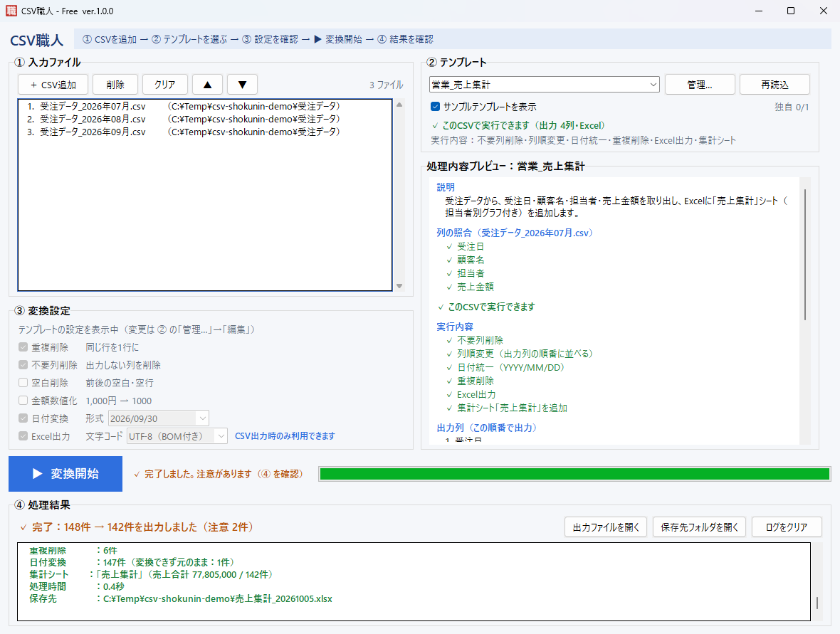Toggle the 日付変換 checkbox
This screenshot has height=634, width=840.
coord(23,418)
